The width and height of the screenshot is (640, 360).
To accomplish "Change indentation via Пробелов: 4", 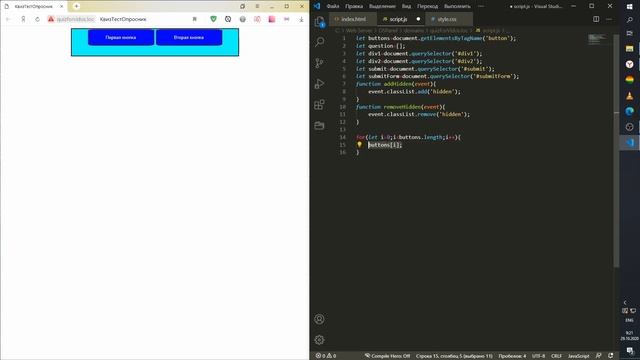I will [512, 356].
